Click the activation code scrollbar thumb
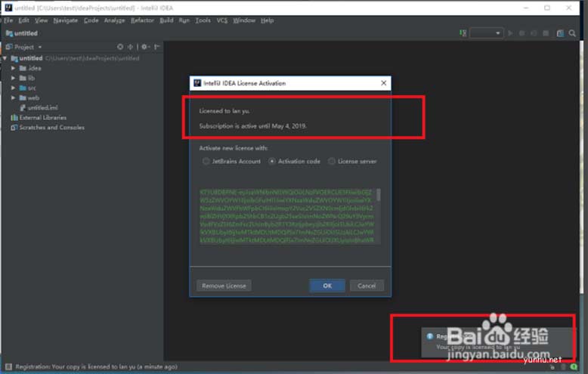588x374 pixels. [379, 194]
